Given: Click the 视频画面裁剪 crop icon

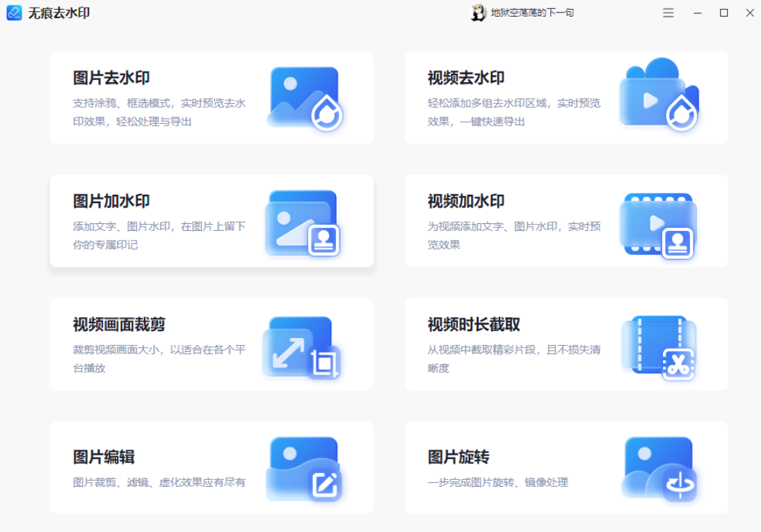Looking at the screenshot, I should point(302,347).
